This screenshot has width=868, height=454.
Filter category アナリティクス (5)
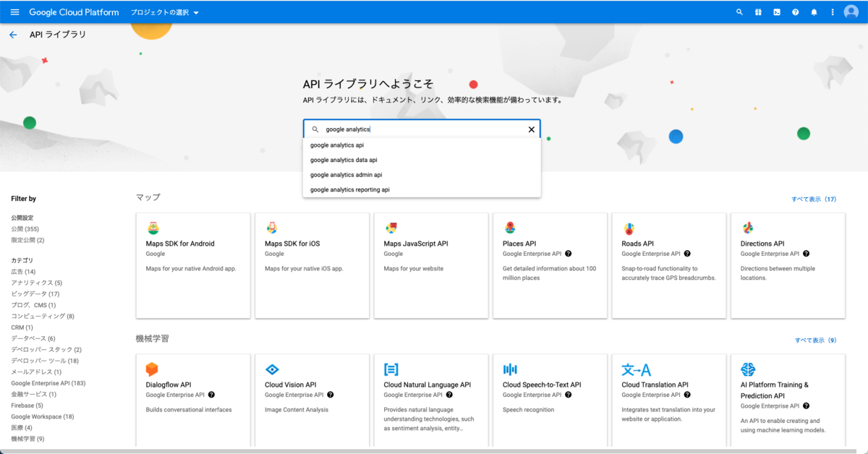coord(37,283)
